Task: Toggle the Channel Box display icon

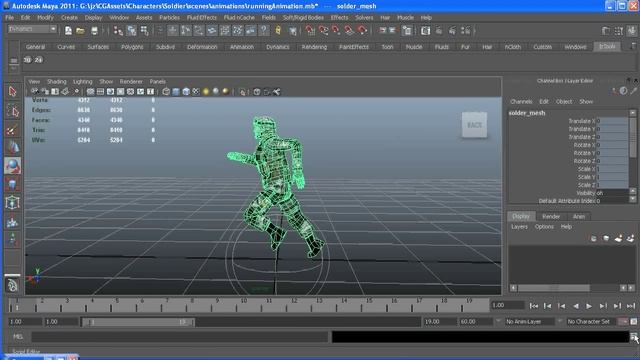Action: [x=632, y=31]
